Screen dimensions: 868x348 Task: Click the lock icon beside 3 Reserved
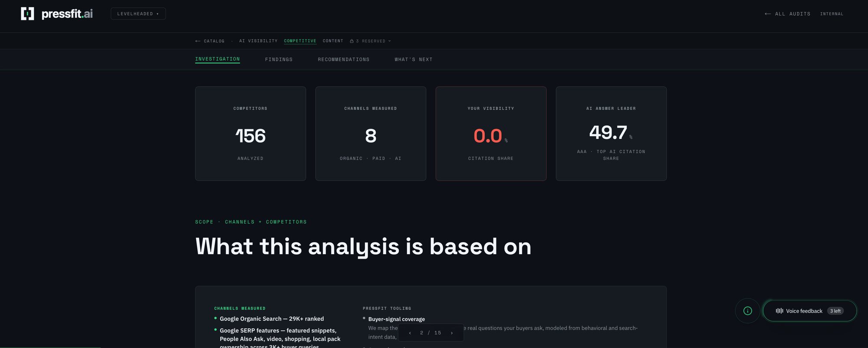click(x=352, y=41)
